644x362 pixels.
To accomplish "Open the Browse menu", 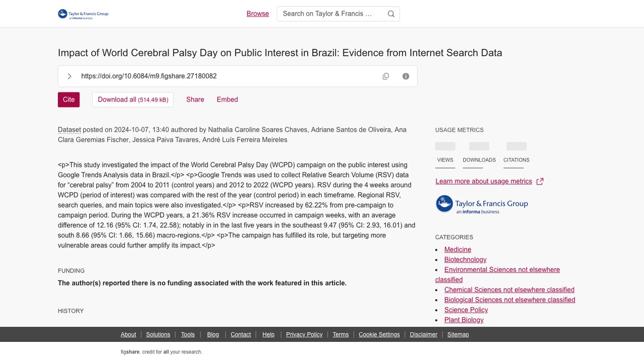I will (258, 14).
